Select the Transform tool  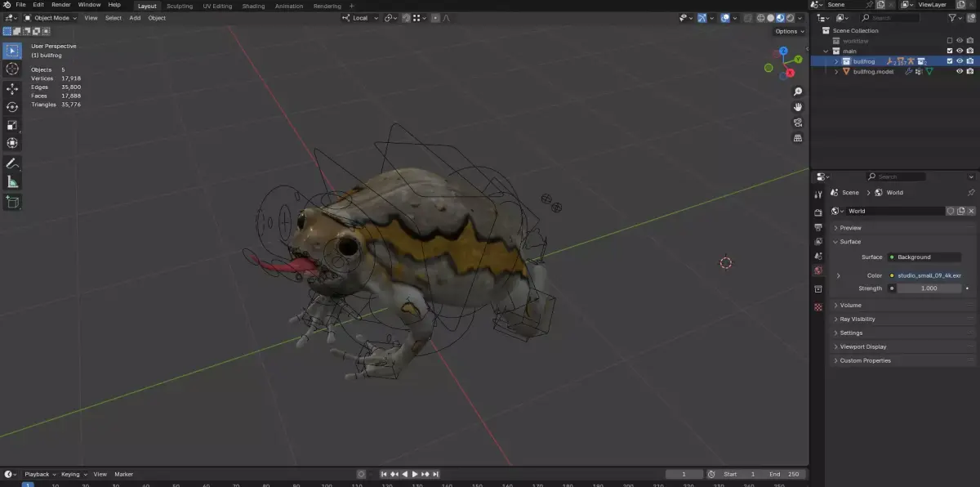(12, 143)
